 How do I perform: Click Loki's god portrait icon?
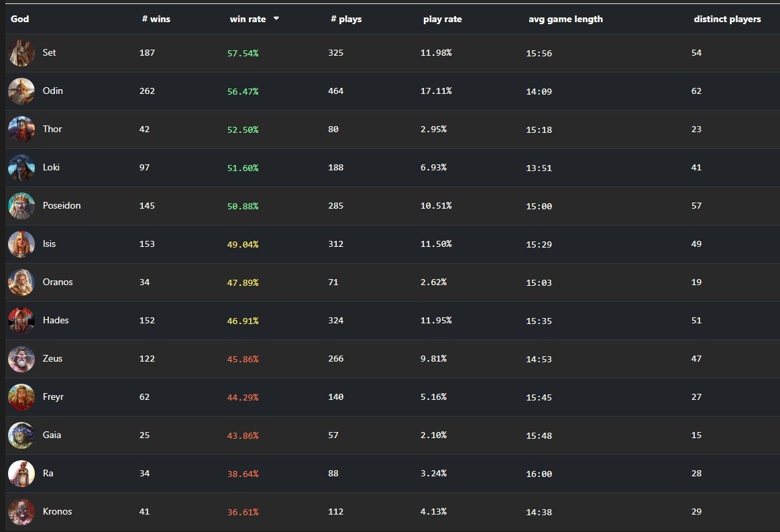click(x=21, y=168)
